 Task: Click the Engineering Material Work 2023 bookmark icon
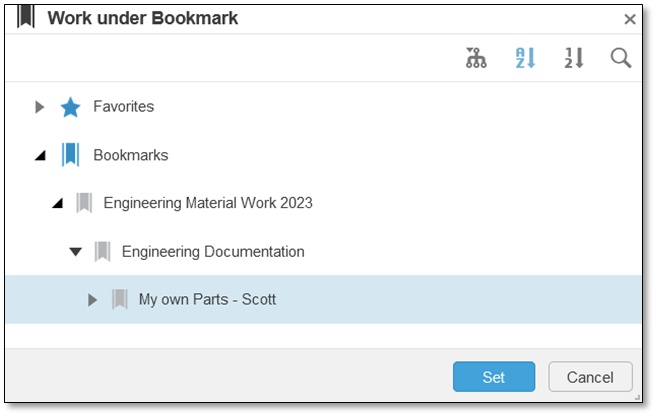[84, 203]
